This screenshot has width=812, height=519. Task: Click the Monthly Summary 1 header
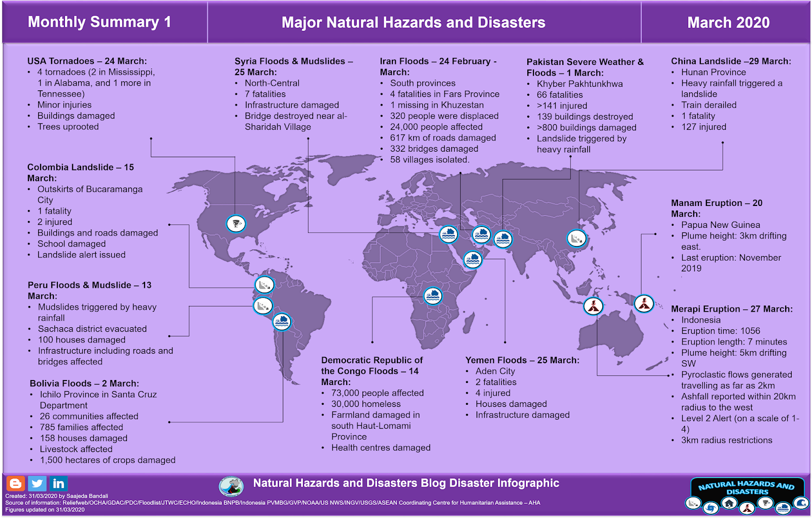pos(99,22)
